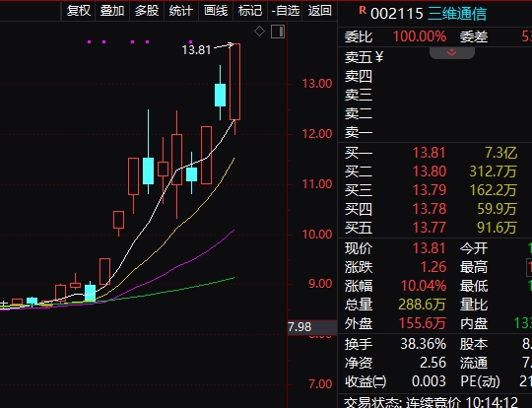
Task: Click the 7.98 price label on the axis
Action: pos(299,327)
